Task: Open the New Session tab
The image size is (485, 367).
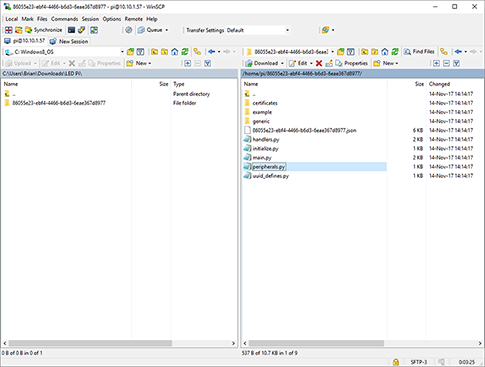Action: pos(69,41)
